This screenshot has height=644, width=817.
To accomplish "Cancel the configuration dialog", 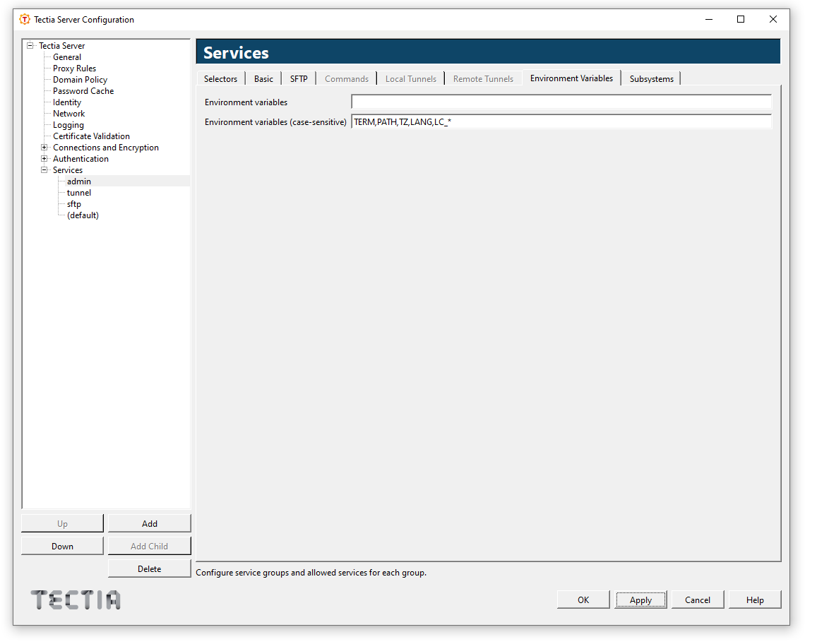I will [698, 600].
